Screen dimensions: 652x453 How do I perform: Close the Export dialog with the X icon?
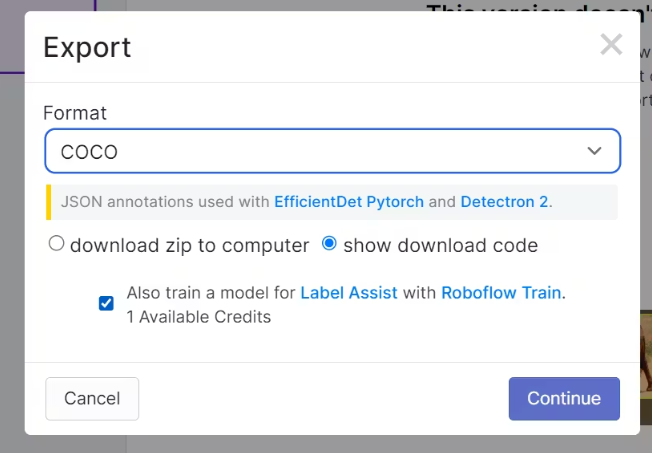pyautogui.click(x=611, y=44)
